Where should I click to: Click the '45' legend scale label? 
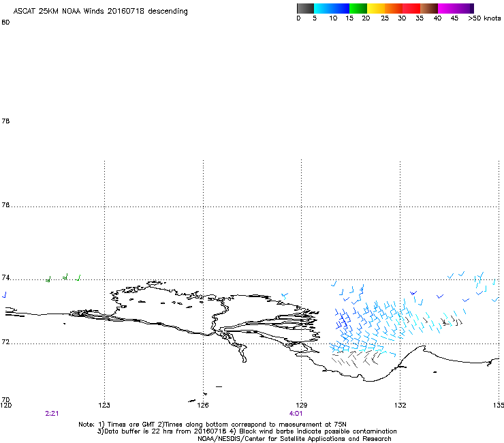454,18
